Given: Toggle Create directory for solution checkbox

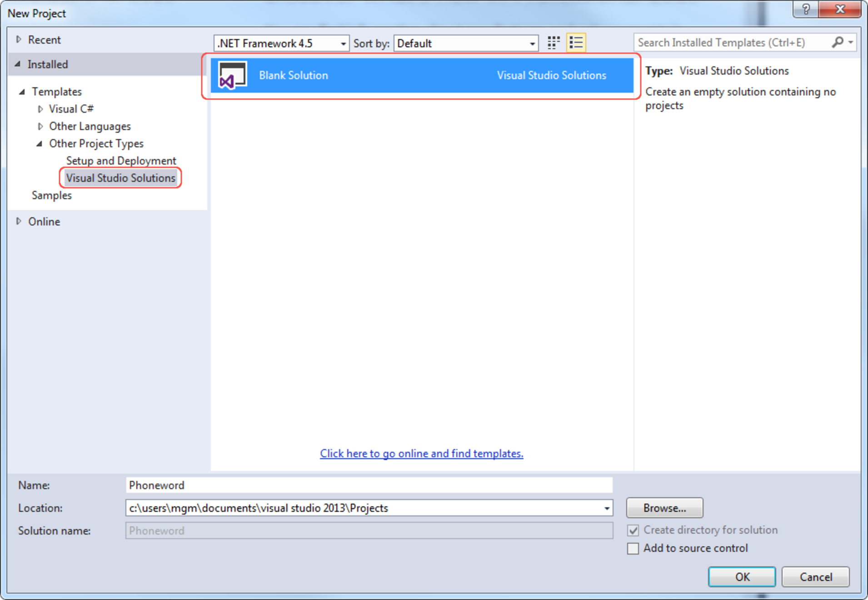Looking at the screenshot, I should pos(633,530).
